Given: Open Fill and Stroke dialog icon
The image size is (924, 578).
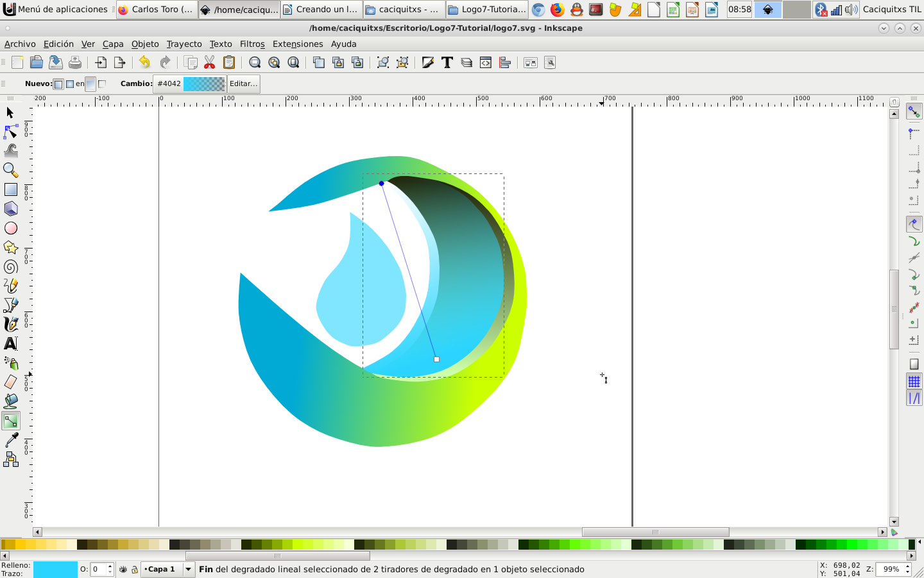Looking at the screenshot, I should [x=428, y=62].
